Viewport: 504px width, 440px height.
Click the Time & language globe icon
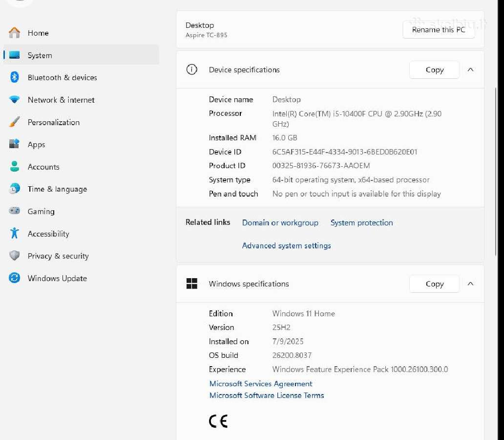(14, 189)
